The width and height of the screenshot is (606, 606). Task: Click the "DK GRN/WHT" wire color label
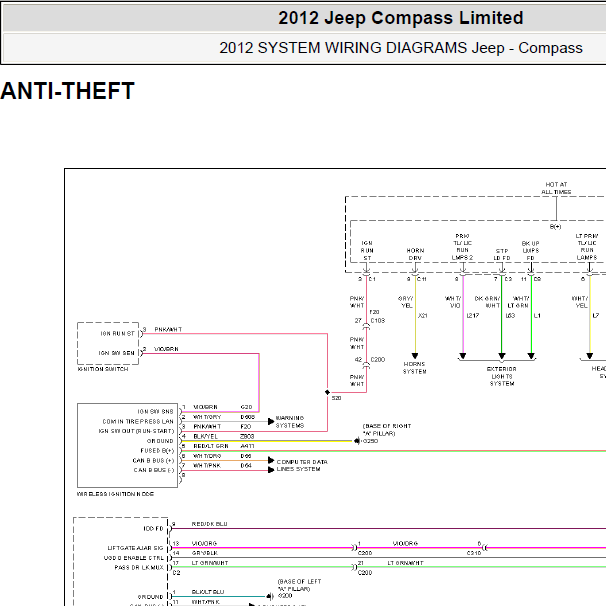pos(487,302)
